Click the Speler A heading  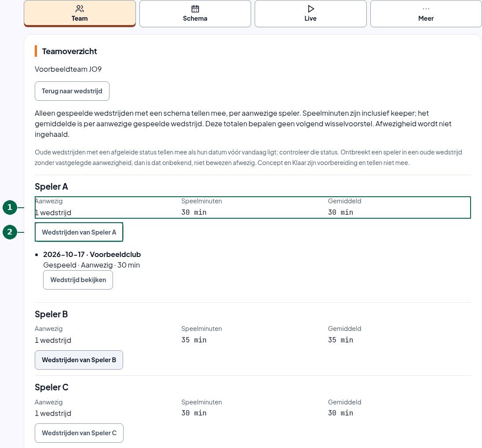click(51, 187)
